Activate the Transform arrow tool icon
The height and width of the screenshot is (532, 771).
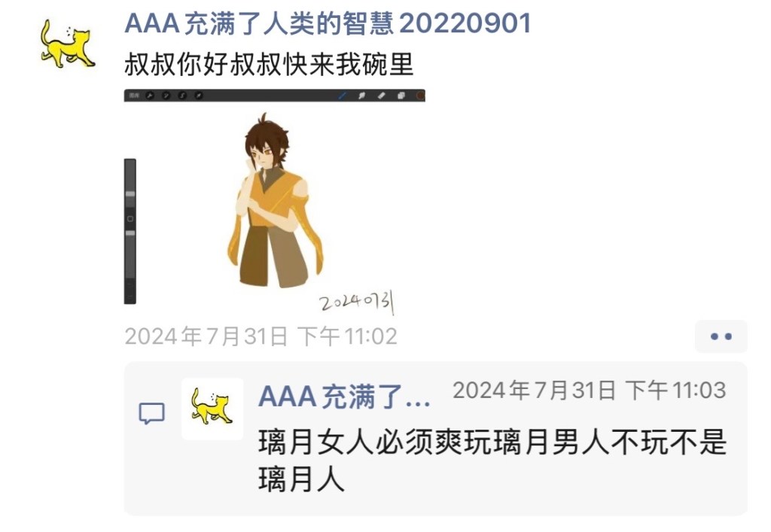click(x=198, y=96)
